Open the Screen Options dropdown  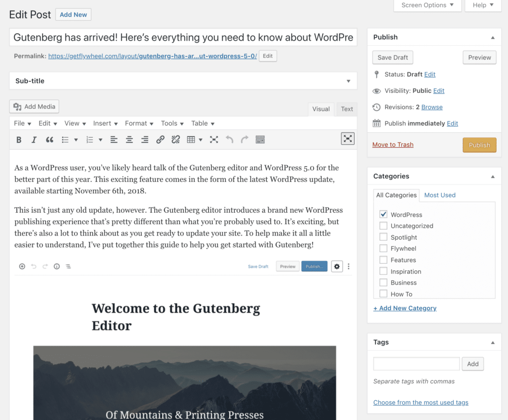coord(427,5)
